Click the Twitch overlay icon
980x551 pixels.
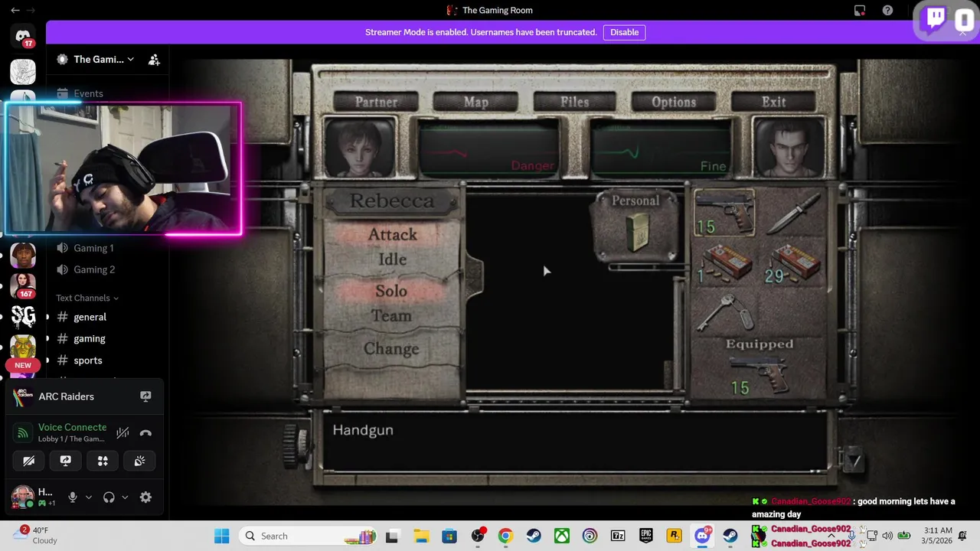[936, 18]
